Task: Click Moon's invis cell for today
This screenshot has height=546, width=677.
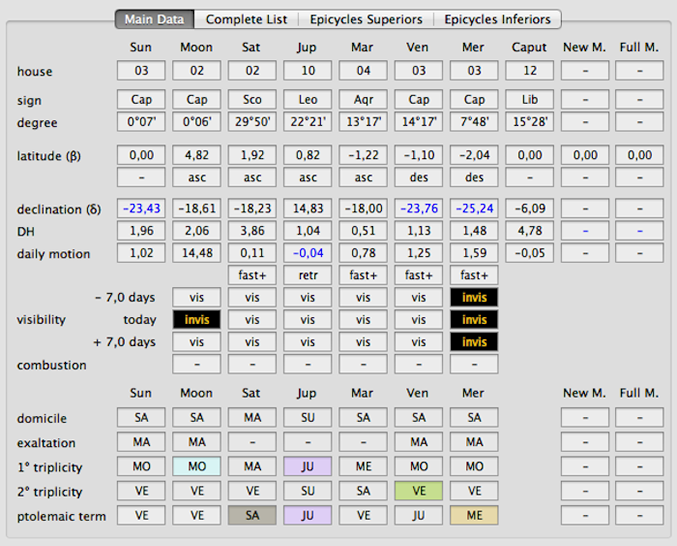Action: (x=196, y=319)
